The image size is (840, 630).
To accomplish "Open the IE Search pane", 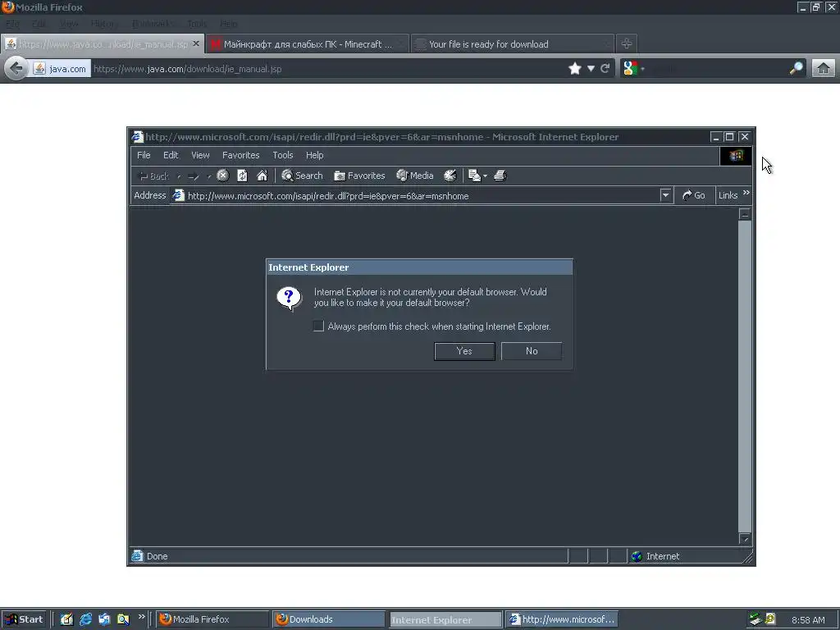I will 302,176.
